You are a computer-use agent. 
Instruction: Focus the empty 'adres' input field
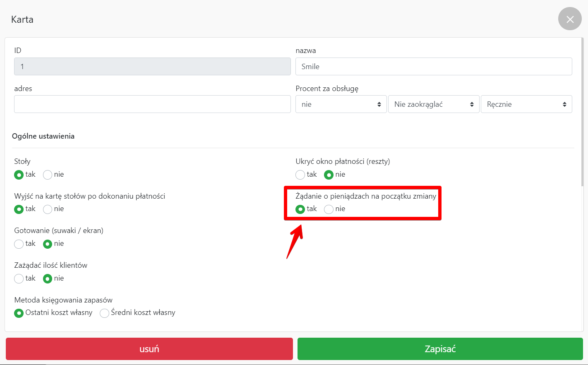pyautogui.click(x=152, y=104)
